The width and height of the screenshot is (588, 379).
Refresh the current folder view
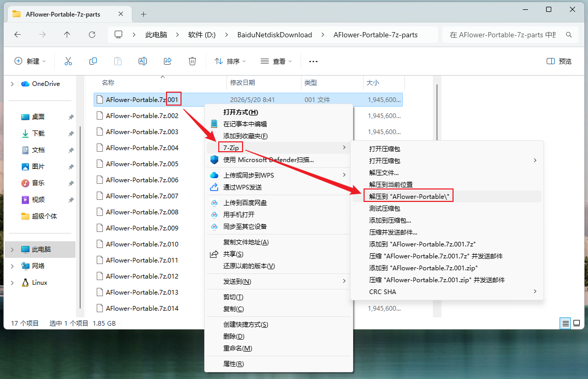pos(92,35)
